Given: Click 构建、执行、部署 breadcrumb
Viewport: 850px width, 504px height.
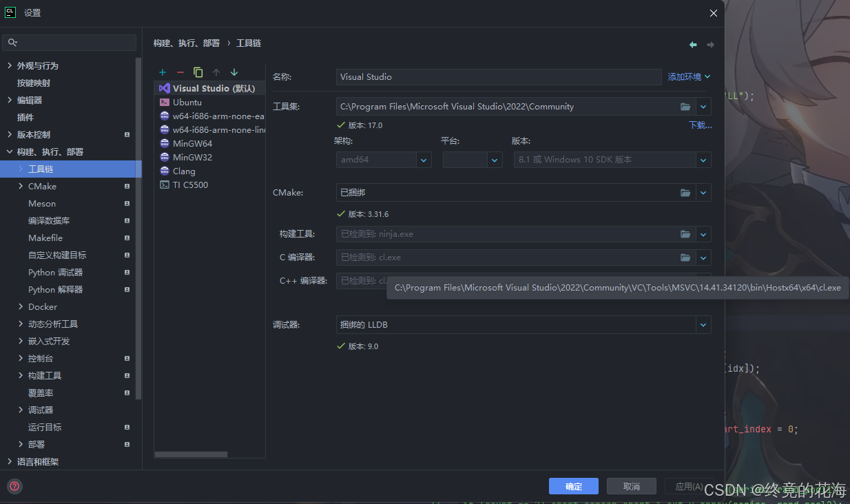Looking at the screenshot, I should point(187,43).
